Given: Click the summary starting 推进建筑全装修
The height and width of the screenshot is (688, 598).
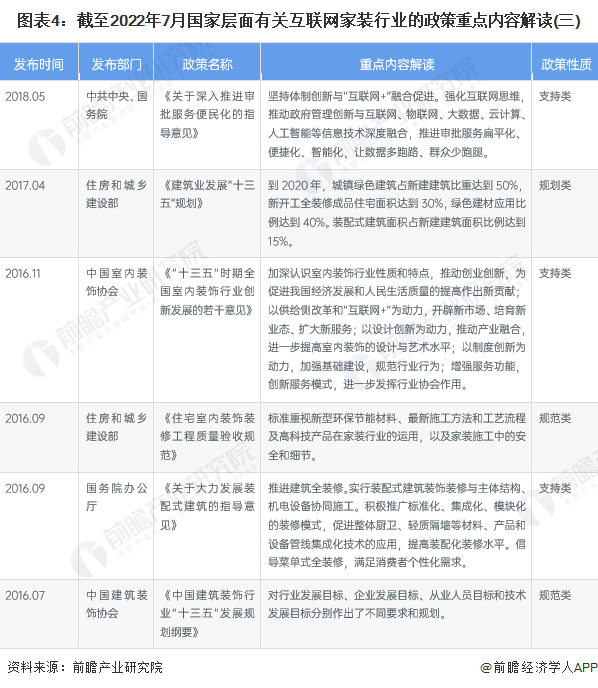Looking at the screenshot, I should [397, 525].
